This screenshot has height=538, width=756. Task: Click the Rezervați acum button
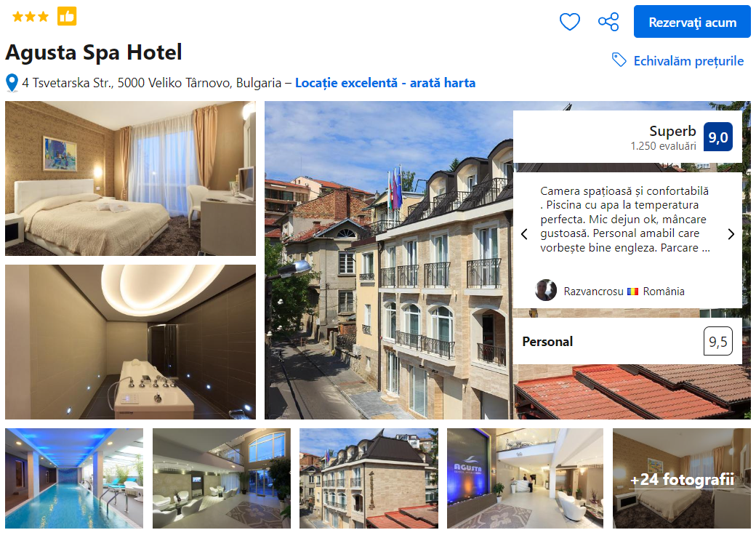[x=692, y=22]
